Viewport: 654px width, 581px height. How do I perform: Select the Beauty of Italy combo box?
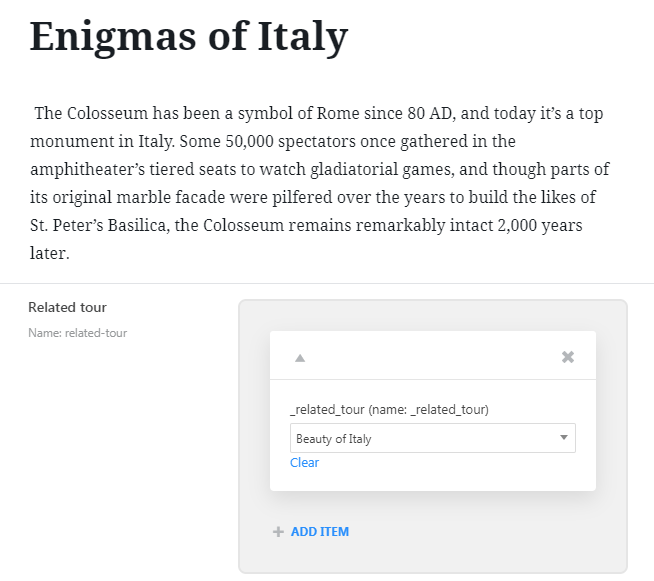point(433,438)
